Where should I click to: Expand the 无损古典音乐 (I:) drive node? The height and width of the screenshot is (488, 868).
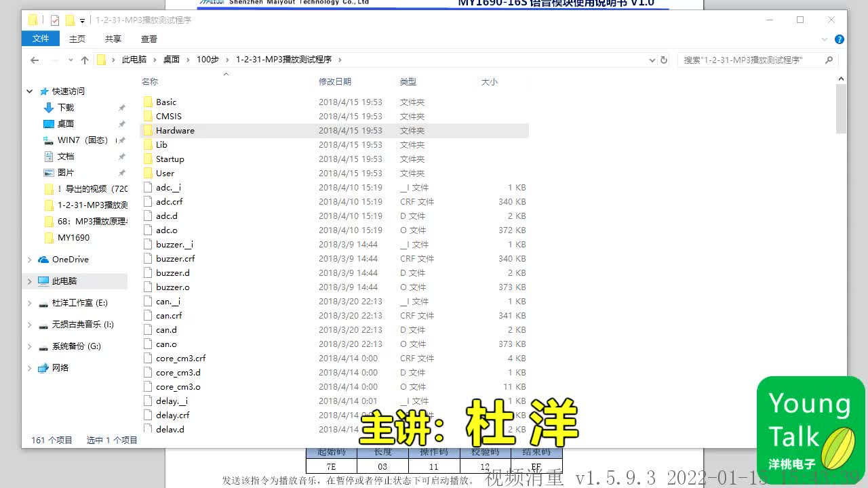click(x=30, y=325)
